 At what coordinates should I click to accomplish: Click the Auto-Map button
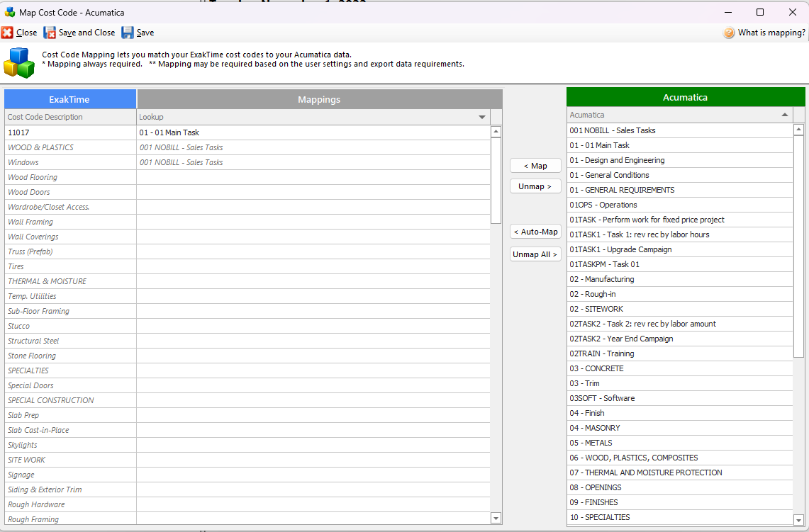tap(535, 232)
